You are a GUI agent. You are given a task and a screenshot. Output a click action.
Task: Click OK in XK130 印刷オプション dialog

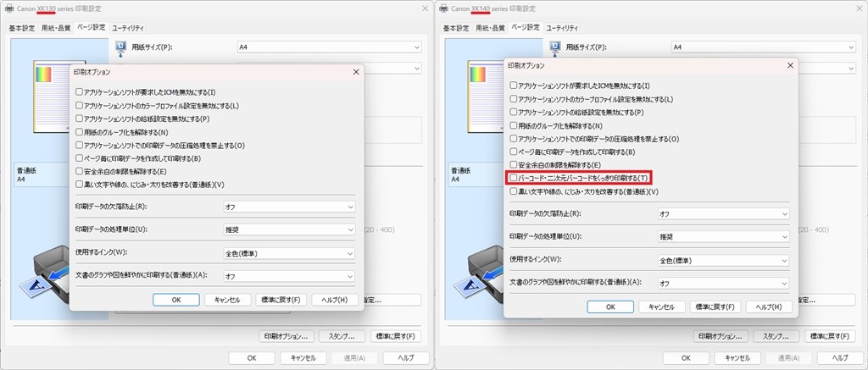coord(176,299)
